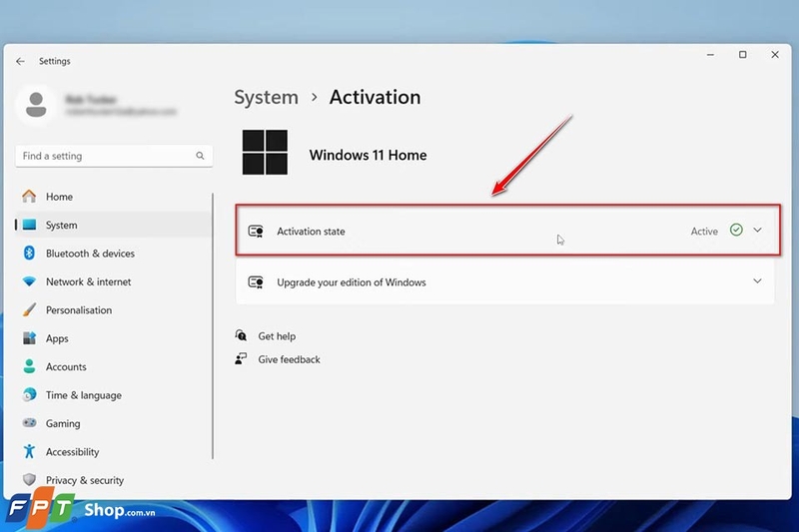Click the Upgrade edition certificate icon
Screen dimensions: 799x532
[x=256, y=282]
